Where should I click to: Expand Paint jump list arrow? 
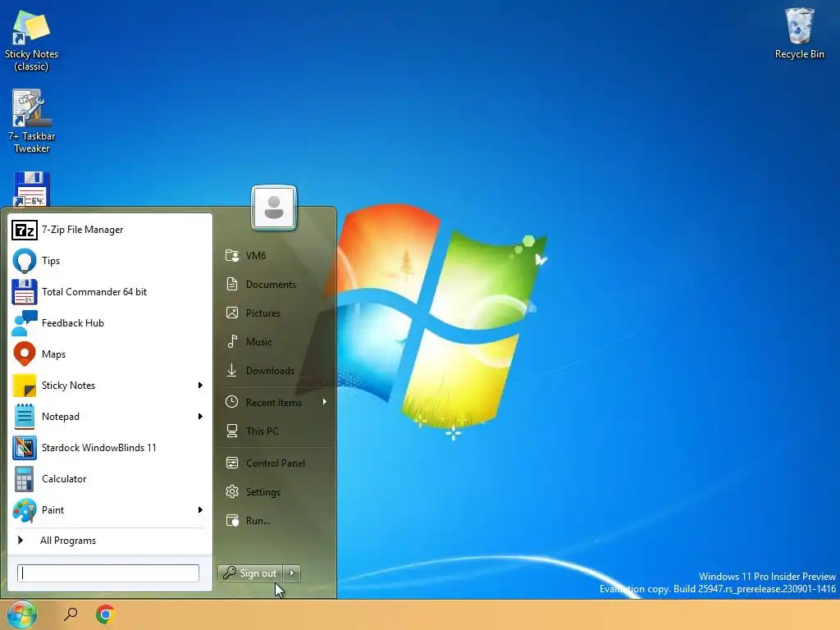coord(200,510)
